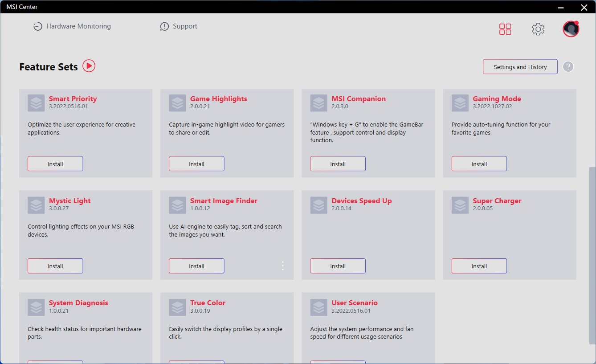Open the Hardware Monitoring tab
Screen dimensions: 596x364
pos(72,27)
